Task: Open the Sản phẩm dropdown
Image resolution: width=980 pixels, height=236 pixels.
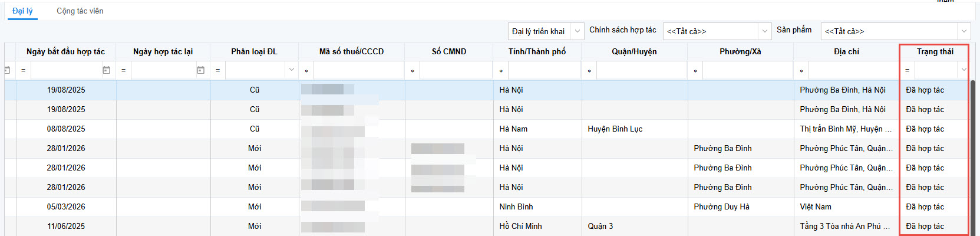Action: (x=964, y=31)
